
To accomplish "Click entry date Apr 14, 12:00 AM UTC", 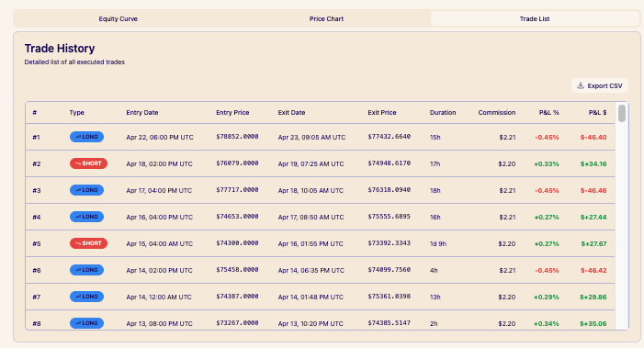I will [159, 297].
